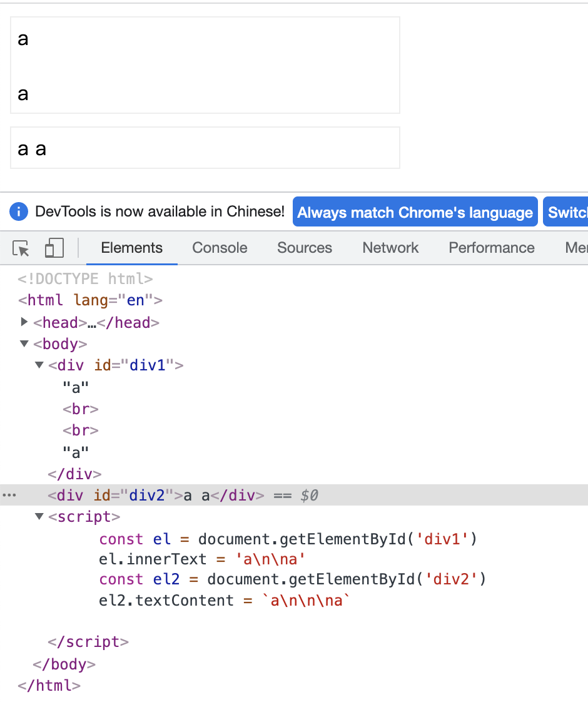Click the $0 reference after div2
The image size is (588, 702).
pos(309,495)
